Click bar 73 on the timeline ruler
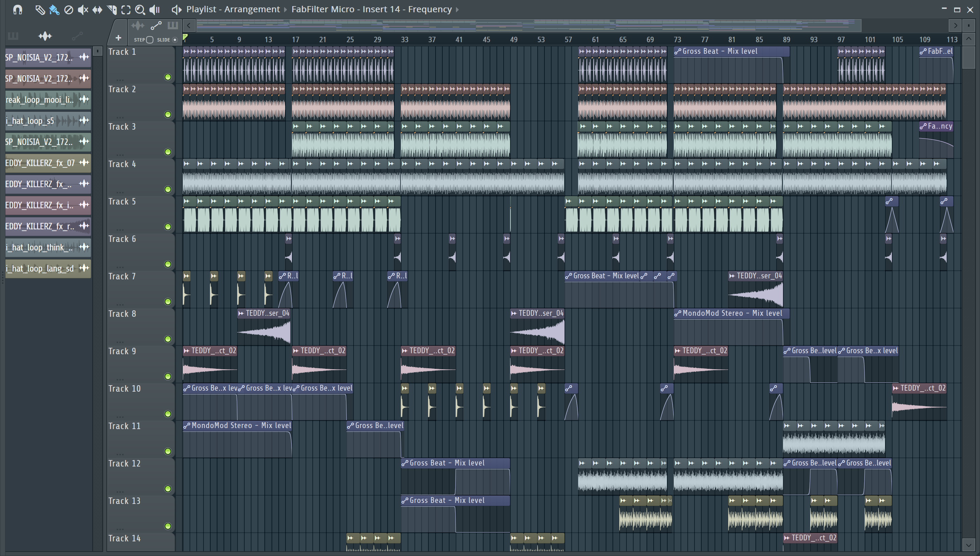This screenshot has width=980, height=556. 677,40
